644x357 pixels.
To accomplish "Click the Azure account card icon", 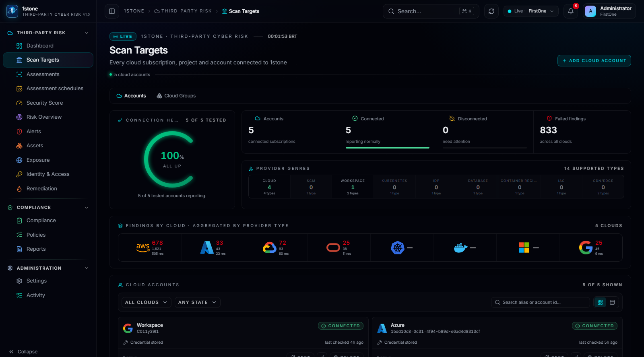I will point(382,328).
